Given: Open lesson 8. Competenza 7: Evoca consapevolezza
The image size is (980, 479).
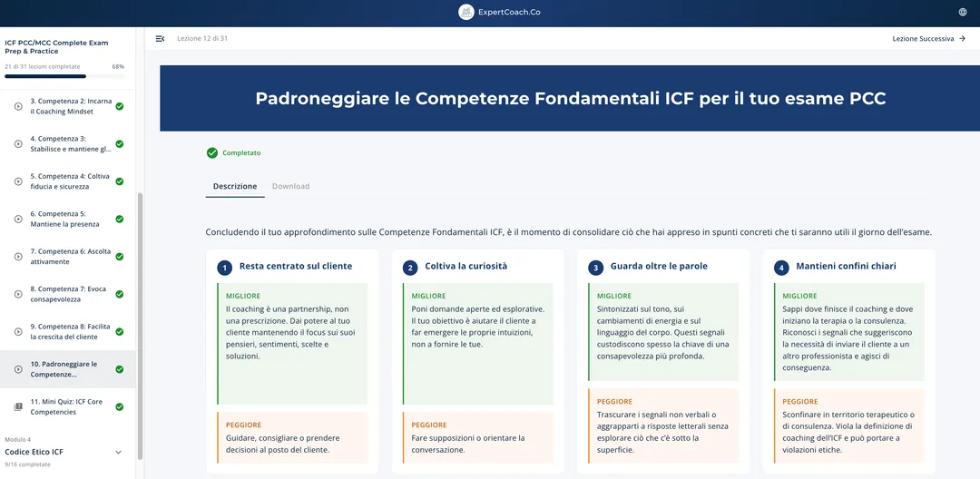Looking at the screenshot, I should click(x=68, y=294).
